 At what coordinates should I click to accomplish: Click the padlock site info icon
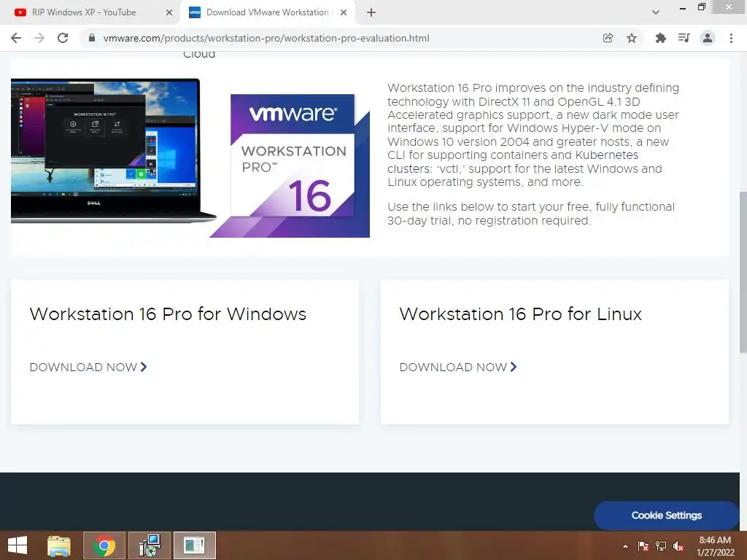tap(92, 38)
